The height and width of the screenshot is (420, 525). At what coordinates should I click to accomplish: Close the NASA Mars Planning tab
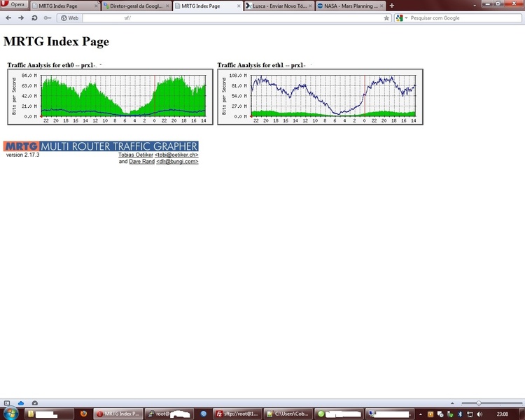381,6
